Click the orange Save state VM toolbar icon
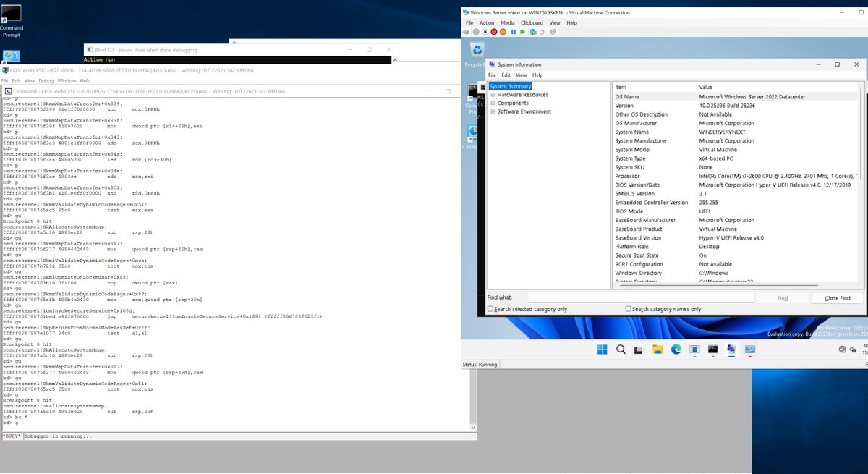 tap(503, 32)
